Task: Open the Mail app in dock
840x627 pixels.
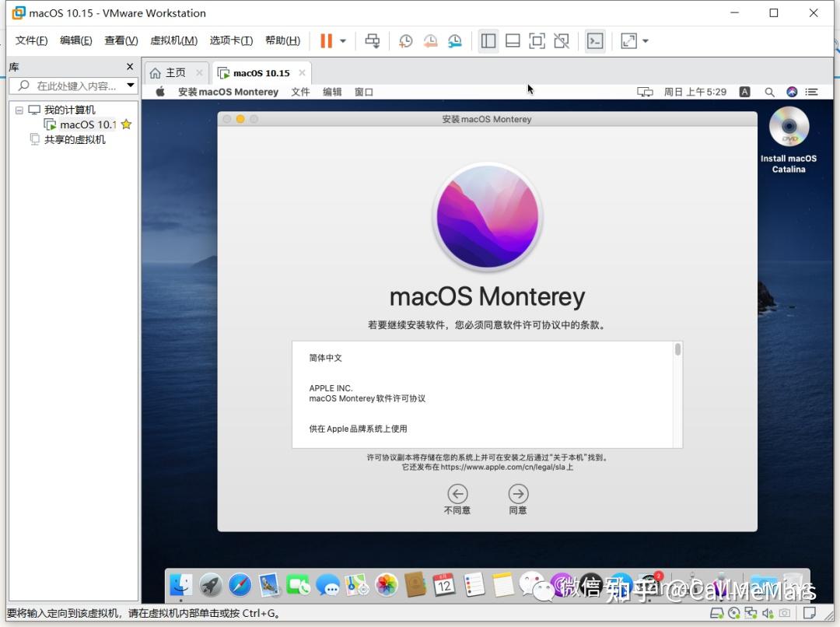Action: pos(269,585)
